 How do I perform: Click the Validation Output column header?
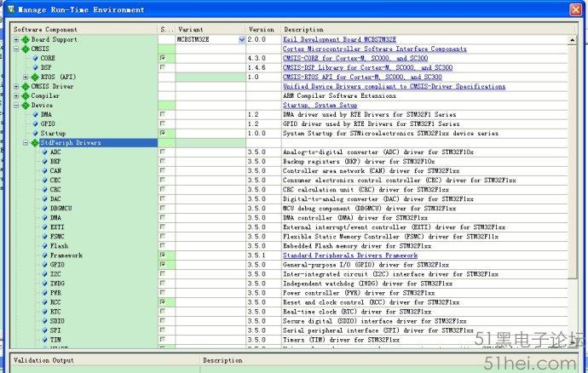(105, 360)
